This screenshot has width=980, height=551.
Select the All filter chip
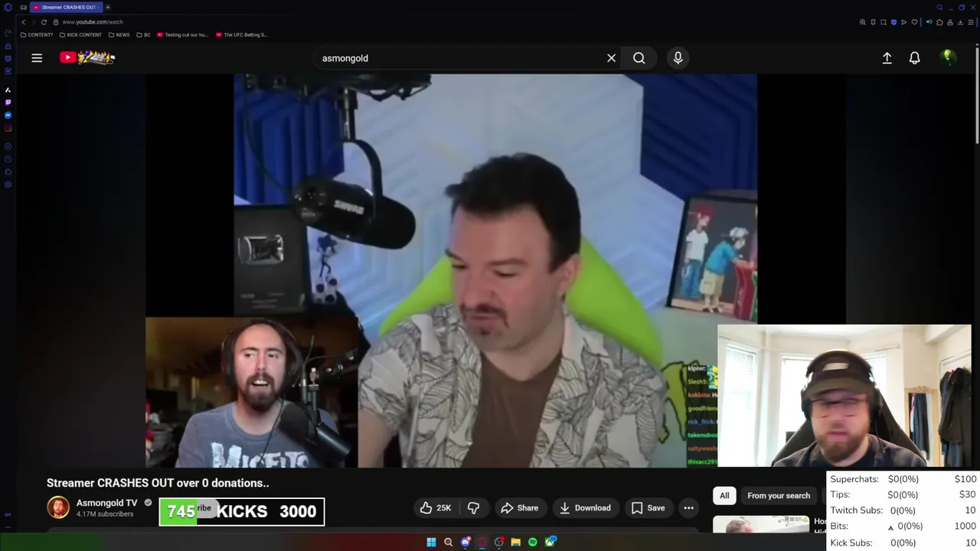click(x=724, y=495)
